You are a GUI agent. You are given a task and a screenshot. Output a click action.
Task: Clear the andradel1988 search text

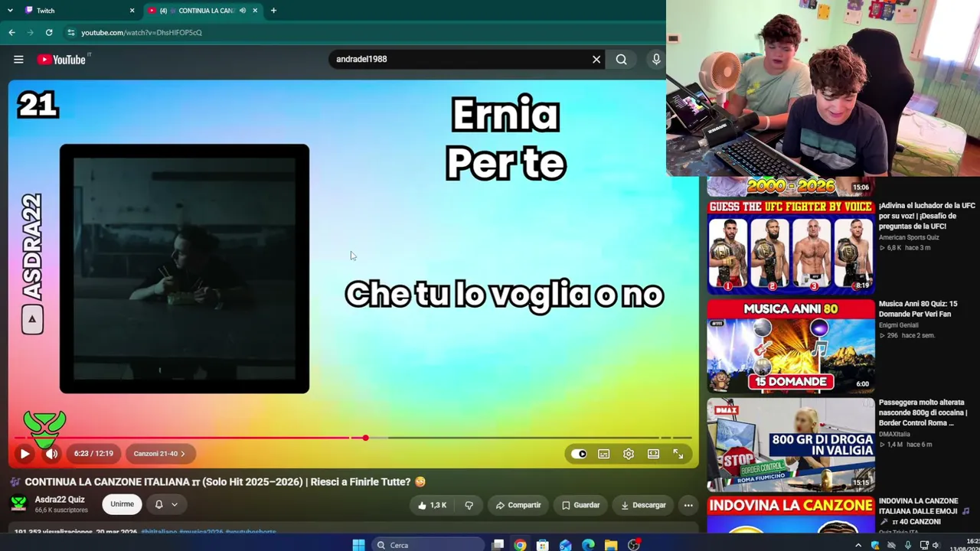[596, 59]
